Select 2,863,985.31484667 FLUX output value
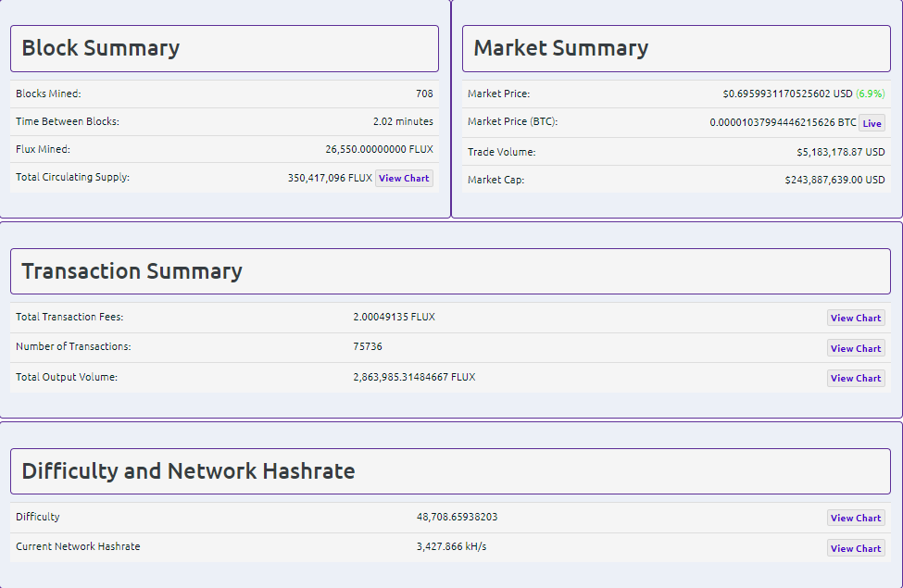903x588 pixels. [414, 377]
